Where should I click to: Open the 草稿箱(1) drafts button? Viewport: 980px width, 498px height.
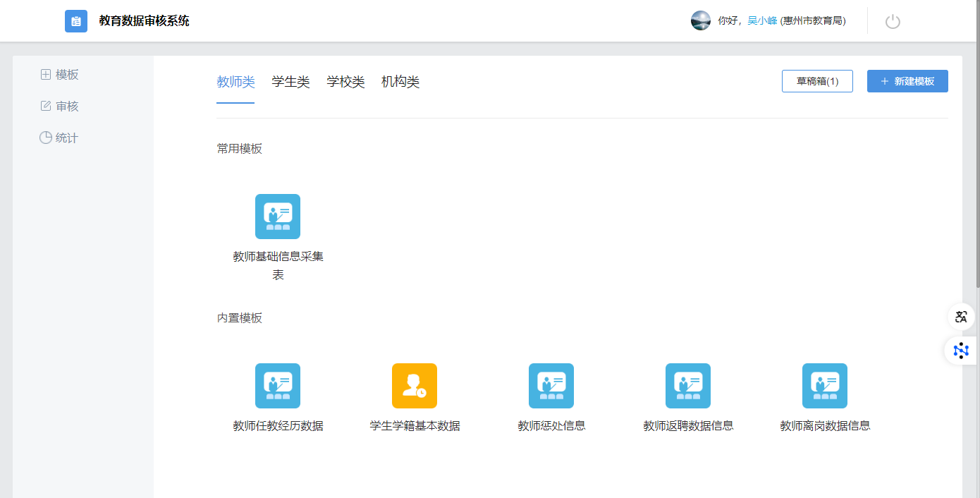(817, 81)
